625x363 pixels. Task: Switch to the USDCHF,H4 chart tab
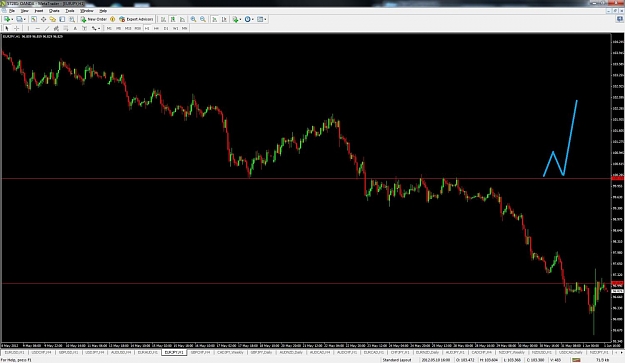tap(41, 353)
